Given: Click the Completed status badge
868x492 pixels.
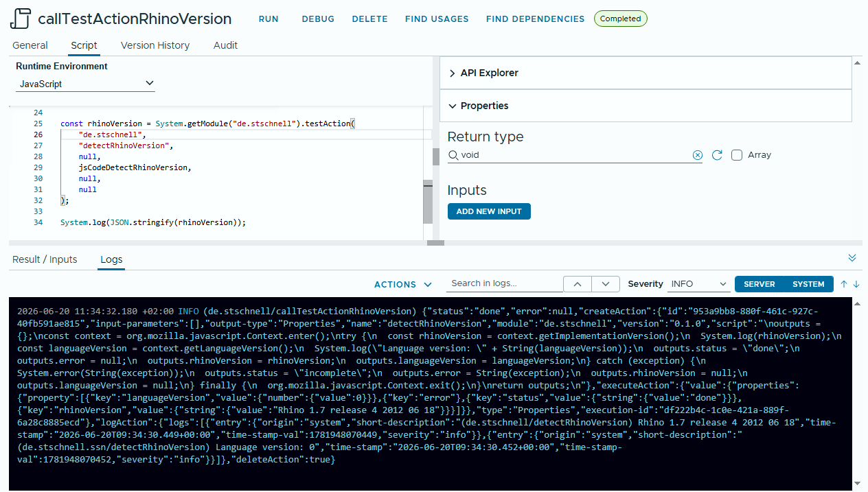Looking at the screenshot, I should (620, 19).
